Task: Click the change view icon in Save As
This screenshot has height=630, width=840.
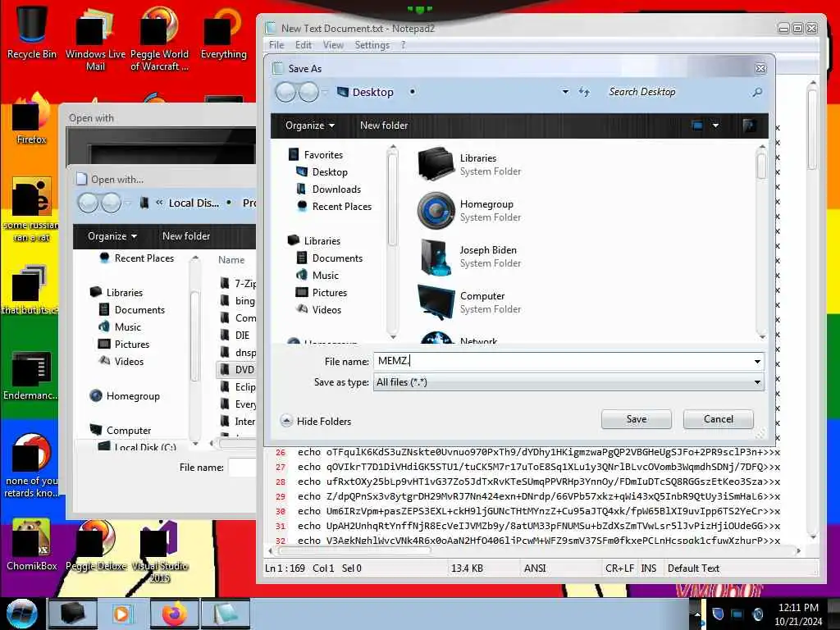Action: (x=697, y=126)
